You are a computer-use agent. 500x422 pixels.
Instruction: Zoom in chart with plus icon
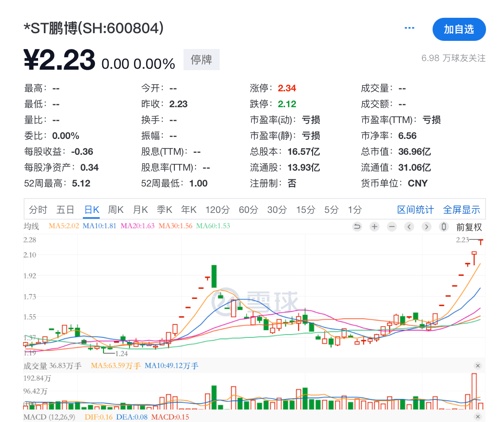click(374, 227)
